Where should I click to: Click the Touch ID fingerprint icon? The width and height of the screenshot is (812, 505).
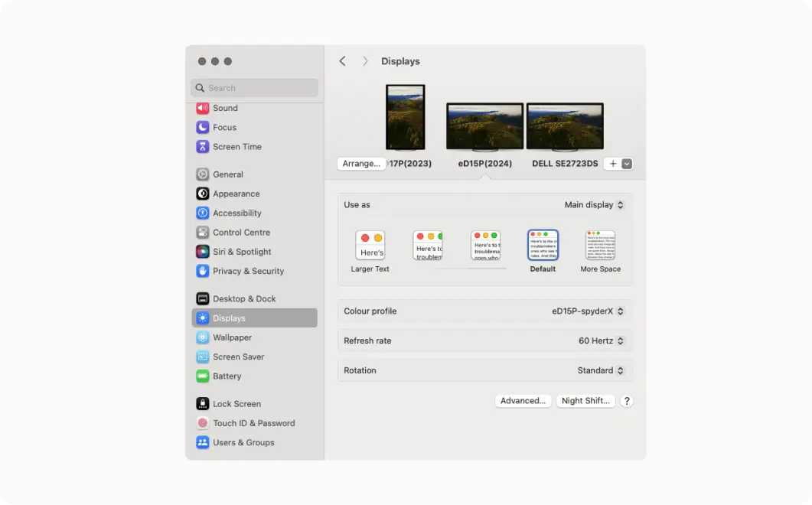[203, 423]
